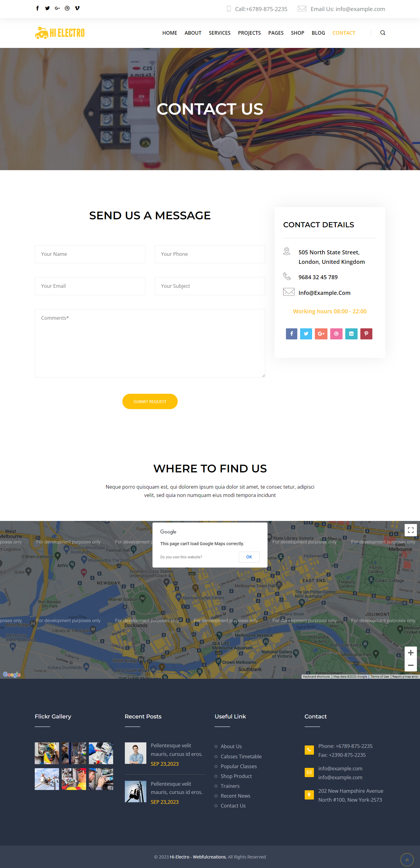Viewport: 420px width, 868px height.
Task: Open the Services menu item
Action: (220, 33)
